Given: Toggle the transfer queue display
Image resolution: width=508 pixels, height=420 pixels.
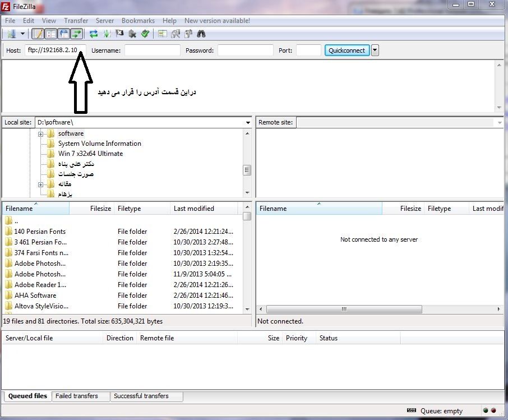Looking at the screenshot, I should 77,34.
